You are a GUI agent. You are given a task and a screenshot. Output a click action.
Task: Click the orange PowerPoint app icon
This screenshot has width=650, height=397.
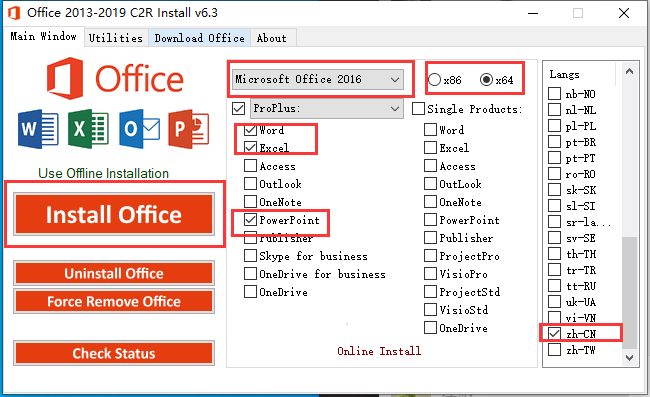(189, 129)
